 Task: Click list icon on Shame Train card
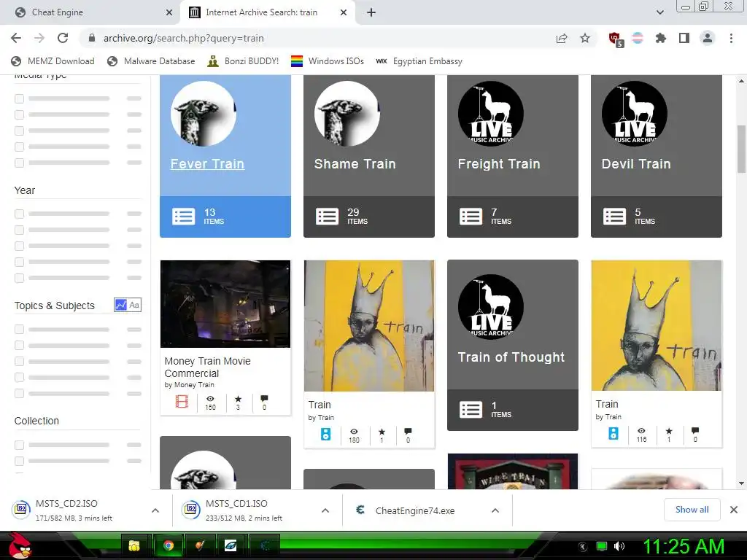pos(328,216)
